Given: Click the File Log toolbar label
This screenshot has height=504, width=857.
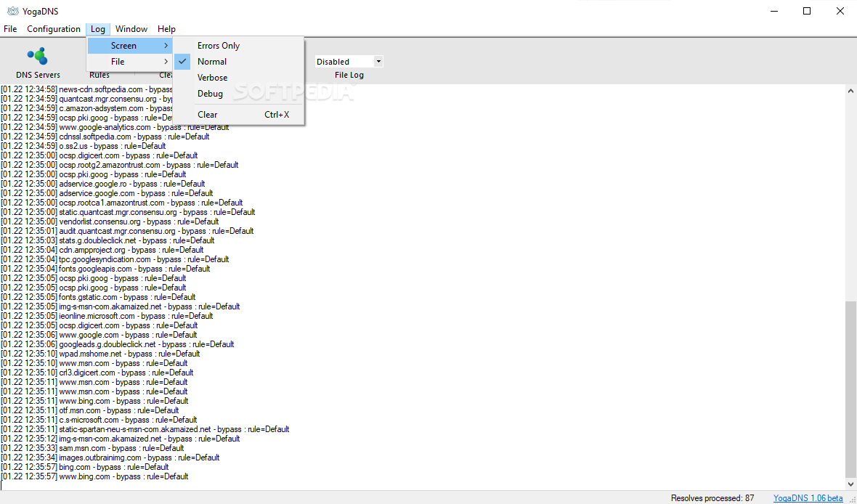Looking at the screenshot, I should (x=349, y=75).
